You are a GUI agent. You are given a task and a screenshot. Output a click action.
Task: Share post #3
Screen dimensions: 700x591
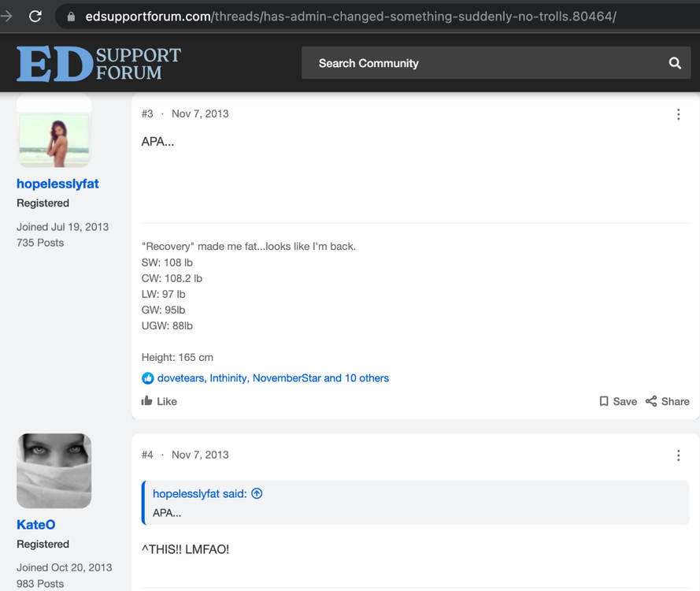pyautogui.click(x=668, y=401)
